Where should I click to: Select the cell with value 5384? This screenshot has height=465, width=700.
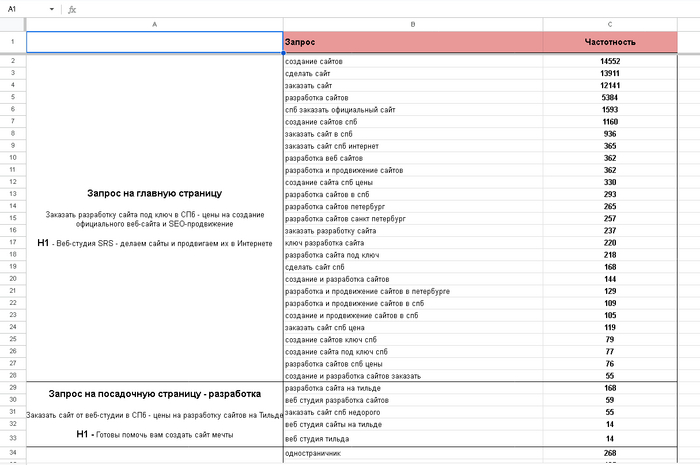tap(610, 97)
